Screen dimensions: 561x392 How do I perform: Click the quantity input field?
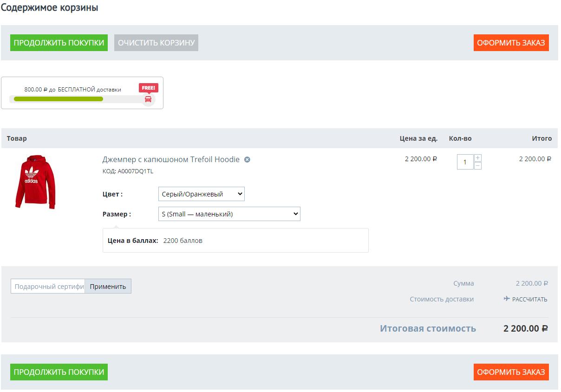click(465, 162)
